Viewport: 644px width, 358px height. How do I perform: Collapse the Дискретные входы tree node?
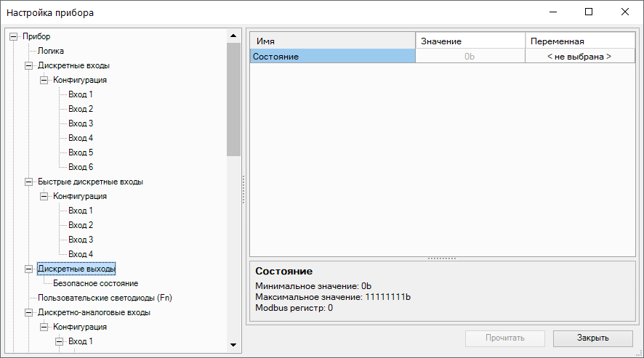point(28,65)
